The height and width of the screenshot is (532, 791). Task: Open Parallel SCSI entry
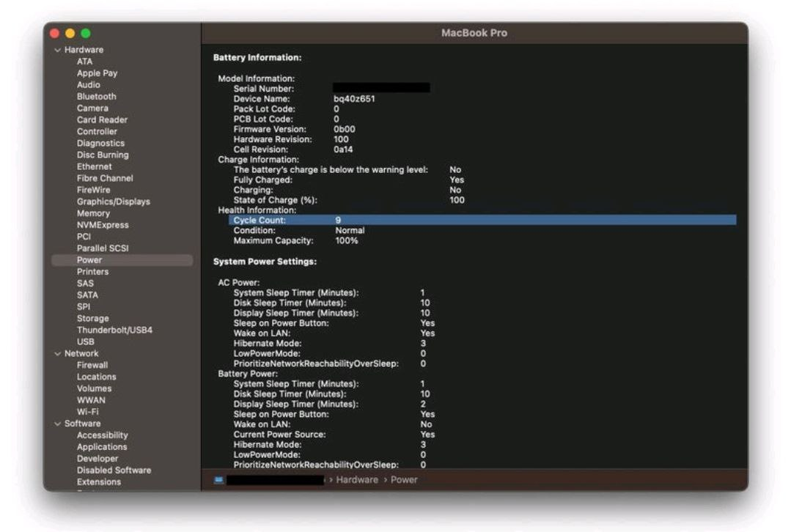point(103,248)
